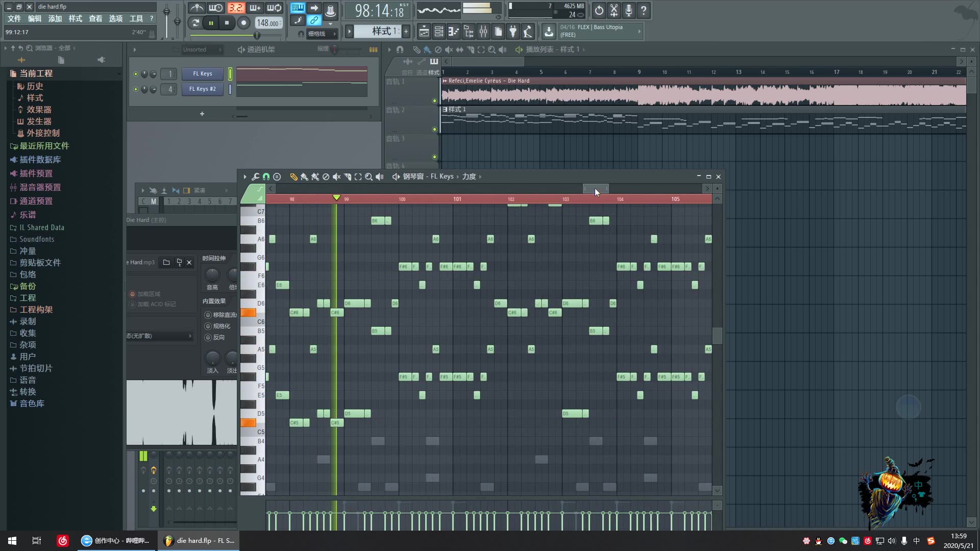
Task: Open the 查看 menu
Action: [95, 18]
